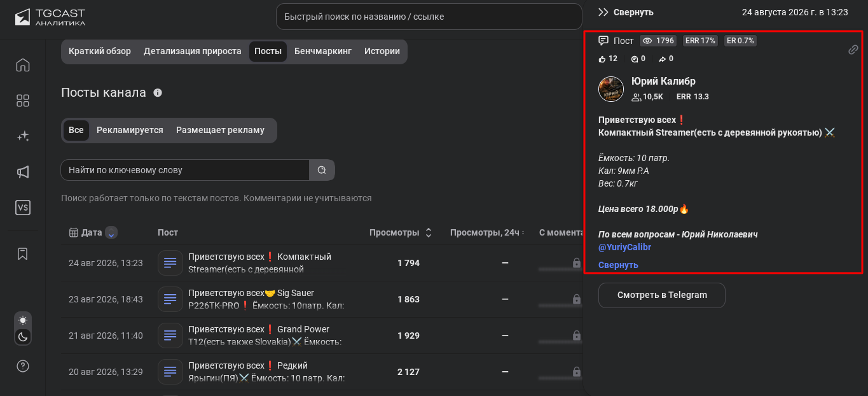Screen dimensions: 868x396
Task: Click date 20 авг 2026, 13:29
Action: pyautogui.click(x=106, y=372)
